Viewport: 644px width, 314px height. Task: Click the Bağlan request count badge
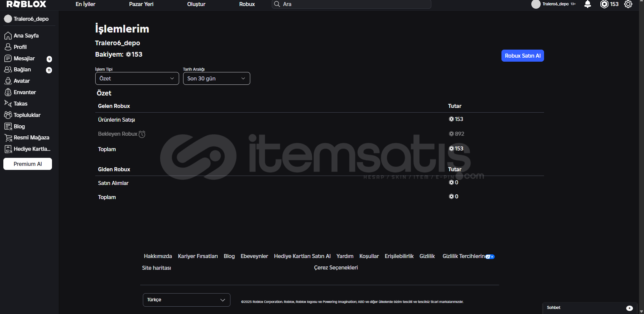(x=49, y=70)
